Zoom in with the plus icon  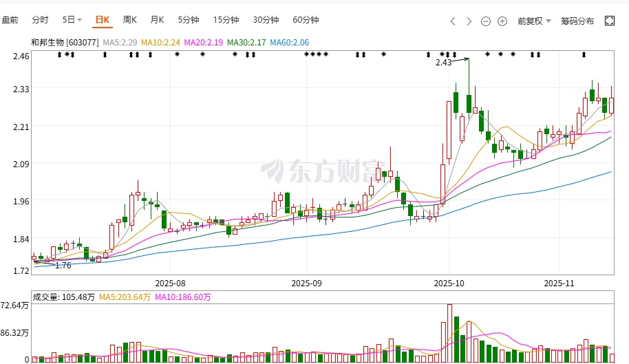(x=502, y=21)
